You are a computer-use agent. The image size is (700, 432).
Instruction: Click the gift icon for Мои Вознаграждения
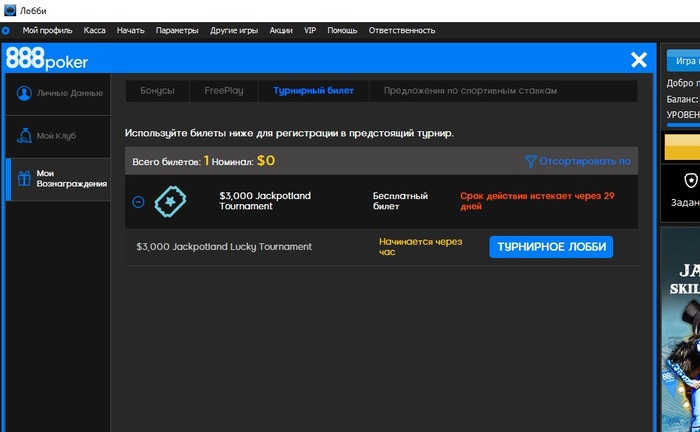24,179
